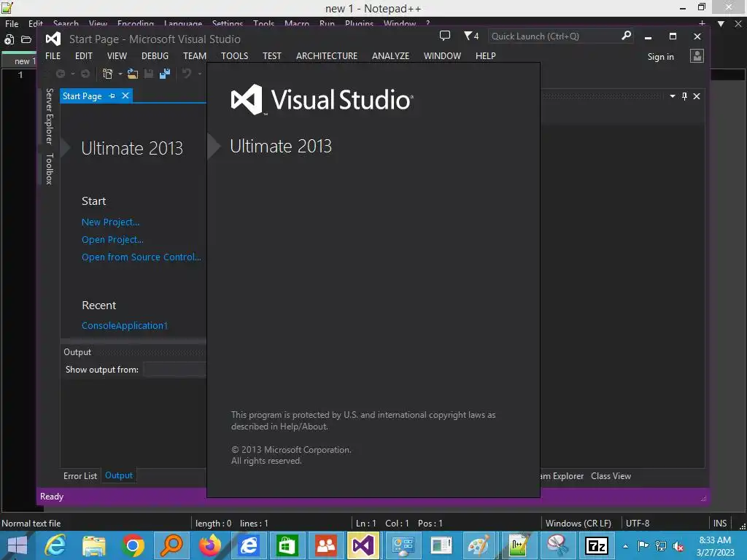Click the Notepad++ open file toolbar icon
747x560 pixels.
click(x=27, y=40)
